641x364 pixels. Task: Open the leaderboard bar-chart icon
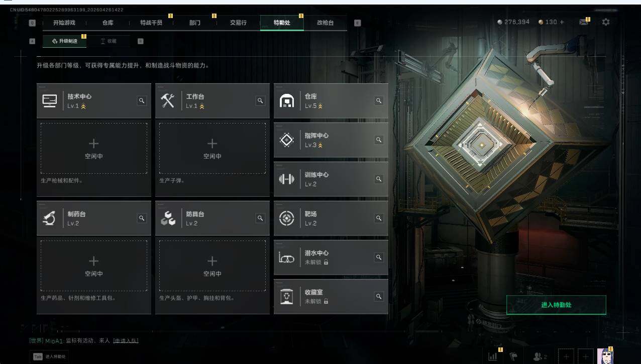[492, 356]
